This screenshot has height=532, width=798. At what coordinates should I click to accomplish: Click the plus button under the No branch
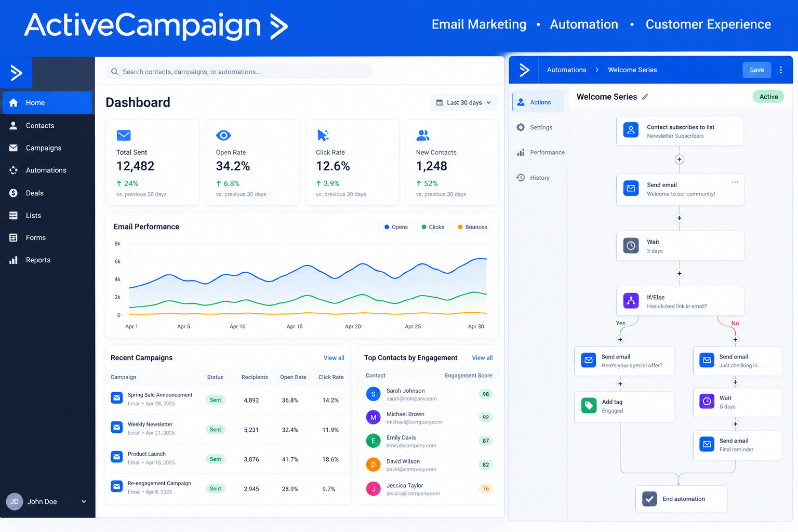click(x=735, y=340)
